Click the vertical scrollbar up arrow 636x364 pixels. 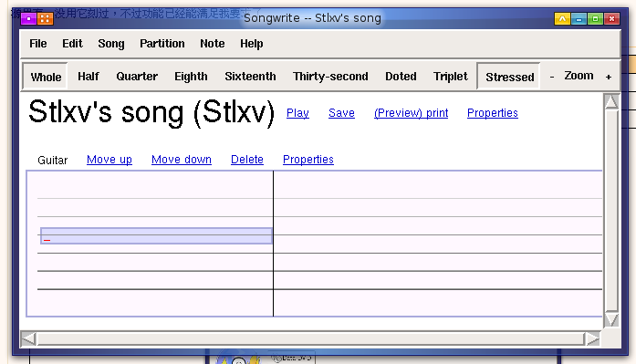[610, 101]
